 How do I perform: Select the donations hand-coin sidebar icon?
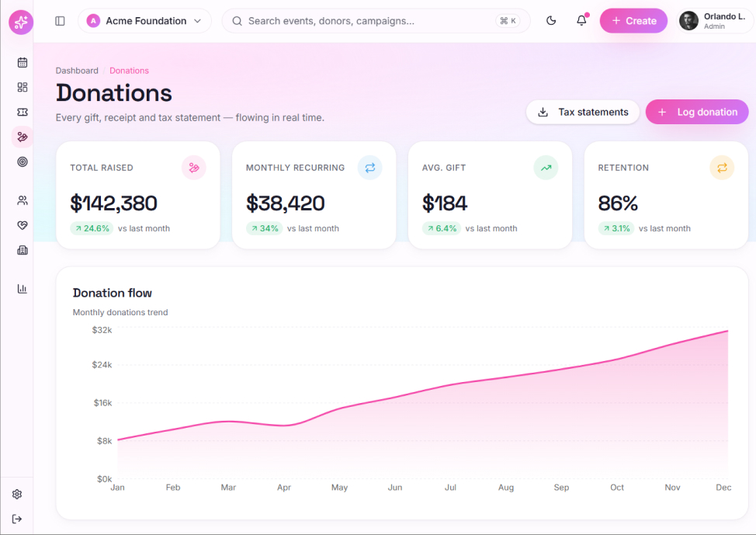23,137
